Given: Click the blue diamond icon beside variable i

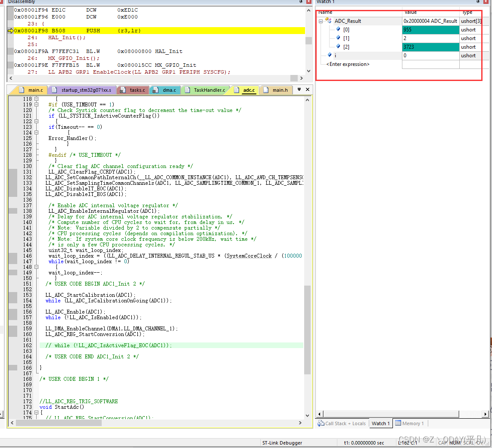Looking at the screenshot, I should coord(329,55).
